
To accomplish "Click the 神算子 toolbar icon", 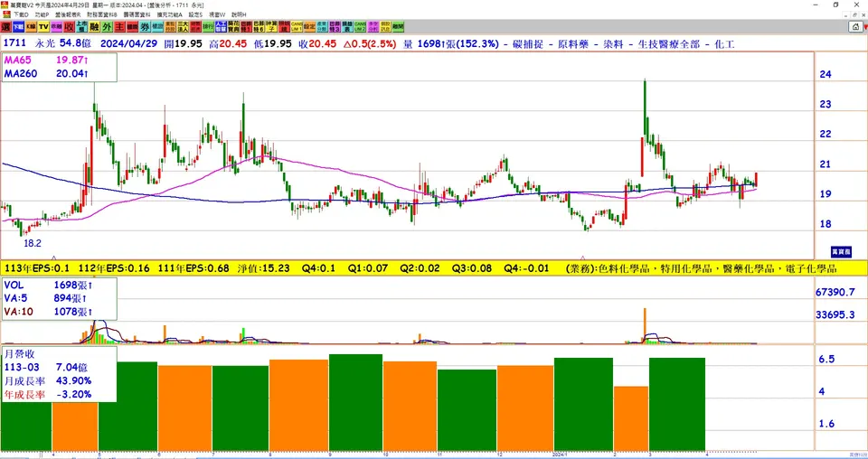I will tap(271, 26).
